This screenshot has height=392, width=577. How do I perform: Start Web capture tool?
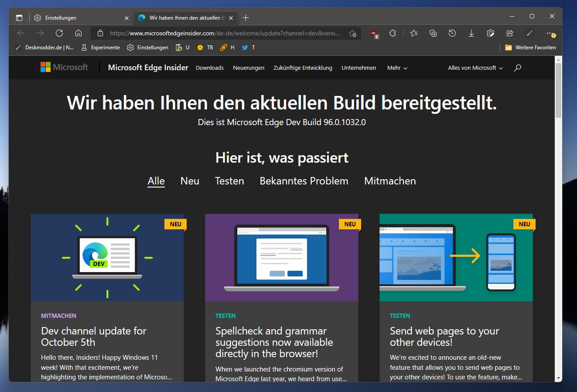tap(491, 33)
